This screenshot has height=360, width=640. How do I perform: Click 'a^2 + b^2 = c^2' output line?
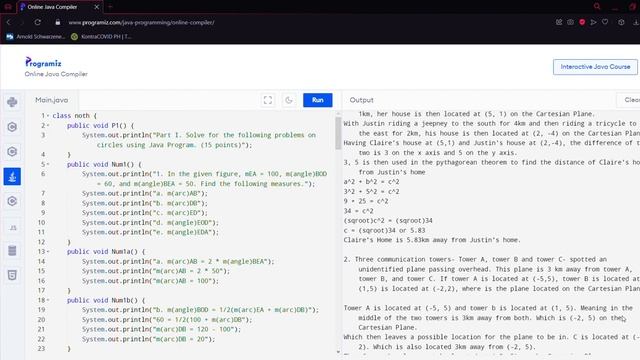point(371,182)
